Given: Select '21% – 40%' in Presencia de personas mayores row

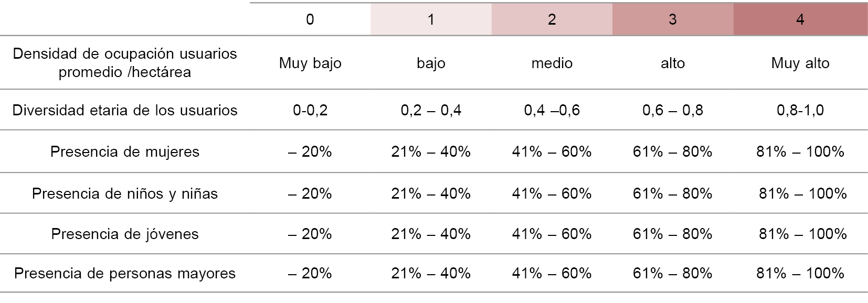Looking at the screenshot, I should coord(431,274).
